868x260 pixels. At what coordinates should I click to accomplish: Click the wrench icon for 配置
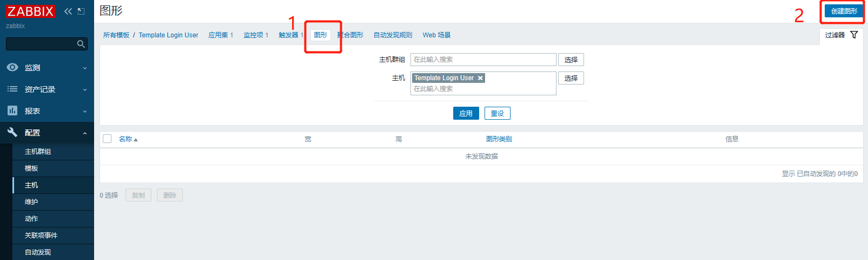pyautogui.click(x=12, y=132)
